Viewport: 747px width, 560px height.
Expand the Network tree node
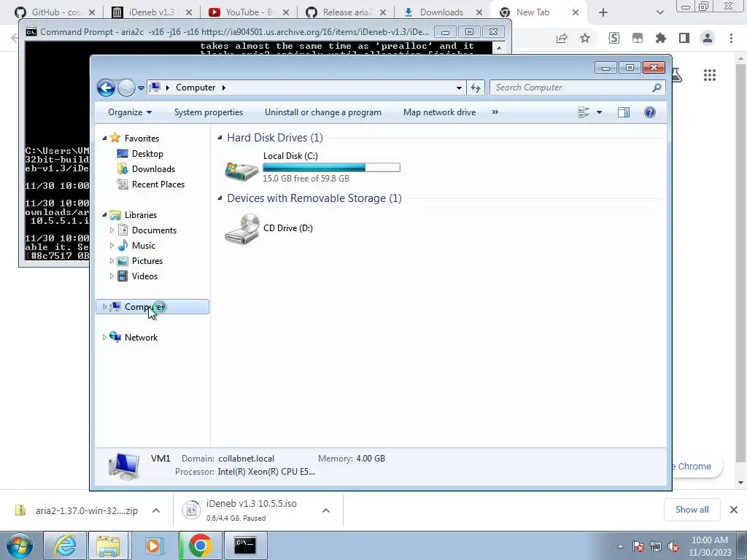tap(104, 337)
